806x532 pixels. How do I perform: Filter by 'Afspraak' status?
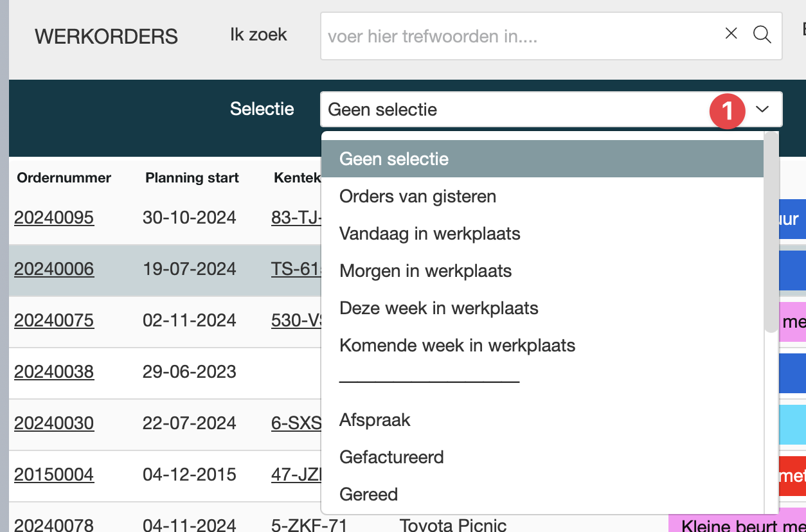click(x=375, y=420)
